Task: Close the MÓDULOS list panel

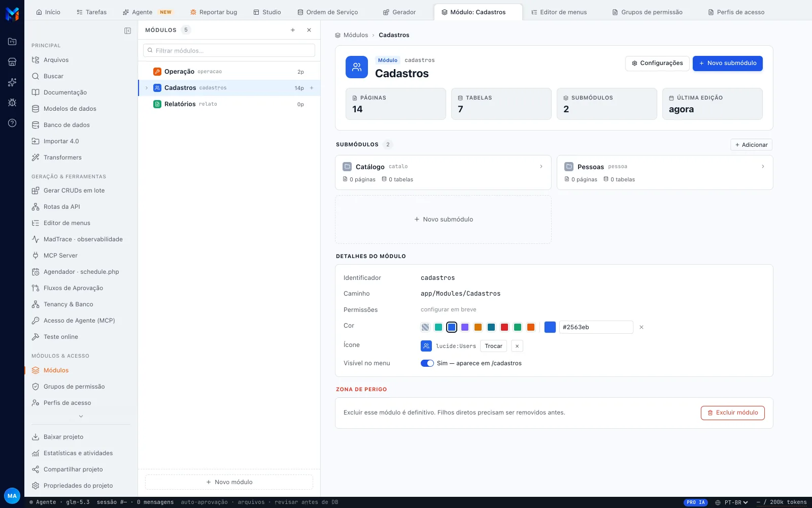Action: click(x=309, y=30)
